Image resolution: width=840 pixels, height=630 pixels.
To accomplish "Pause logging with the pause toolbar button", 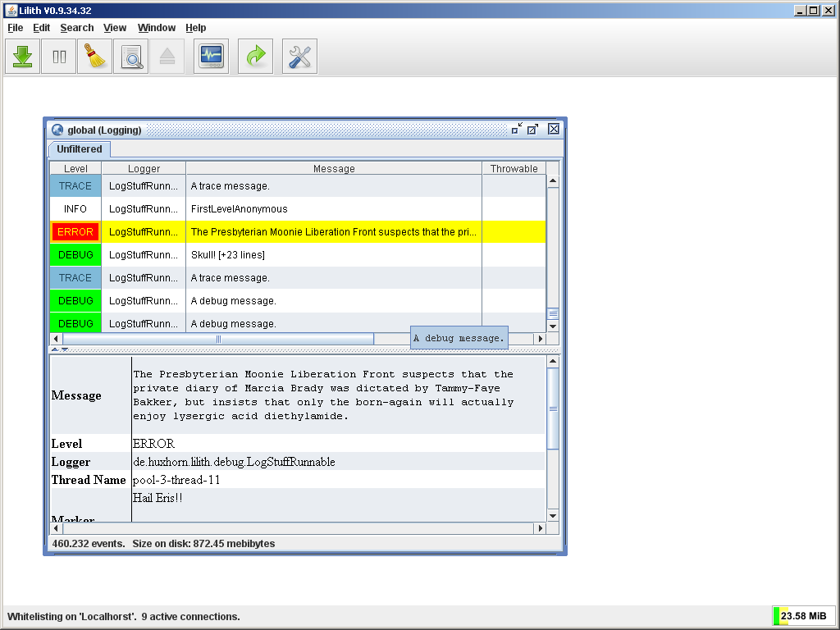I will click(x=59, y=57).
